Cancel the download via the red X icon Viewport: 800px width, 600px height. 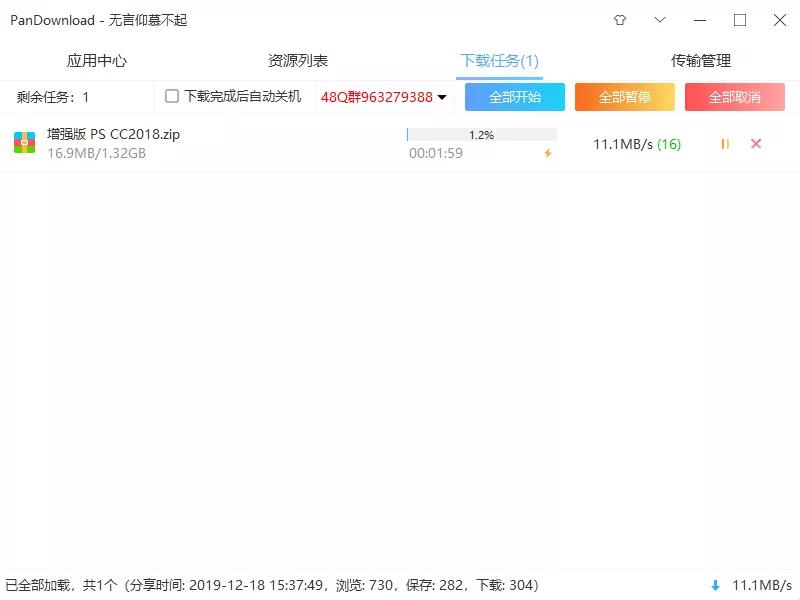coord(756,144)
